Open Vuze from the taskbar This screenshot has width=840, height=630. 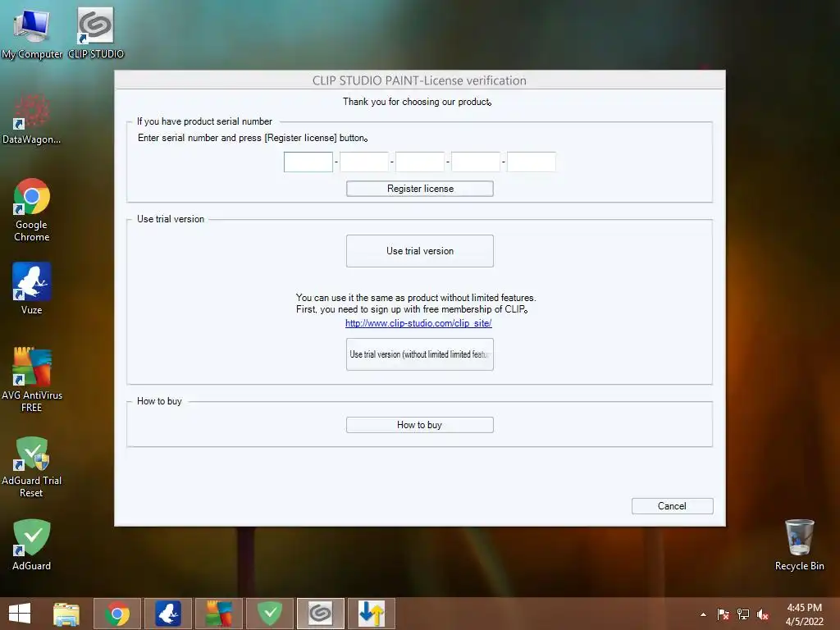[x=167, y=614]
